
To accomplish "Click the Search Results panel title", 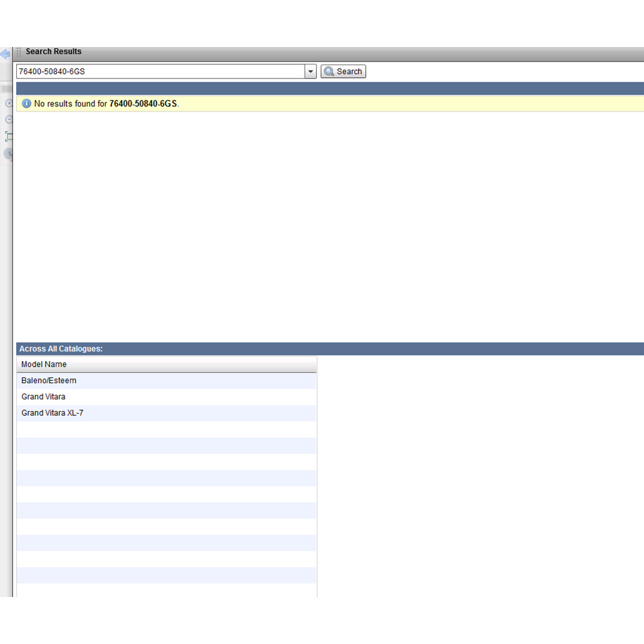I will (53, 52).
